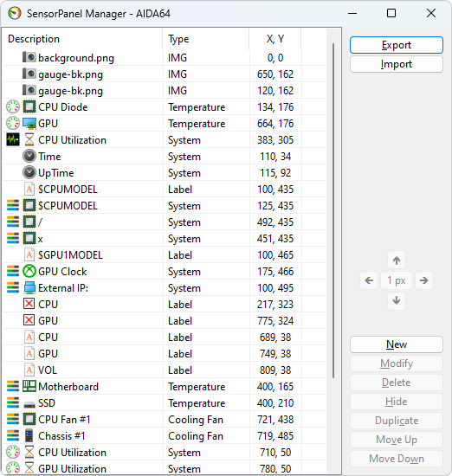Select the CPU Diode gauge icon
The height and width of the screenshot is (476, 452).
tap(13, 106)
